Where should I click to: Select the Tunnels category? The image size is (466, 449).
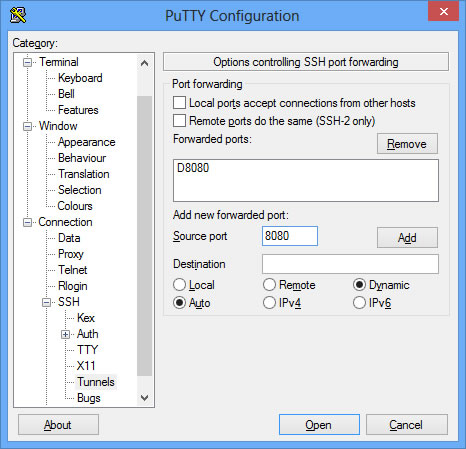point(96,382)
